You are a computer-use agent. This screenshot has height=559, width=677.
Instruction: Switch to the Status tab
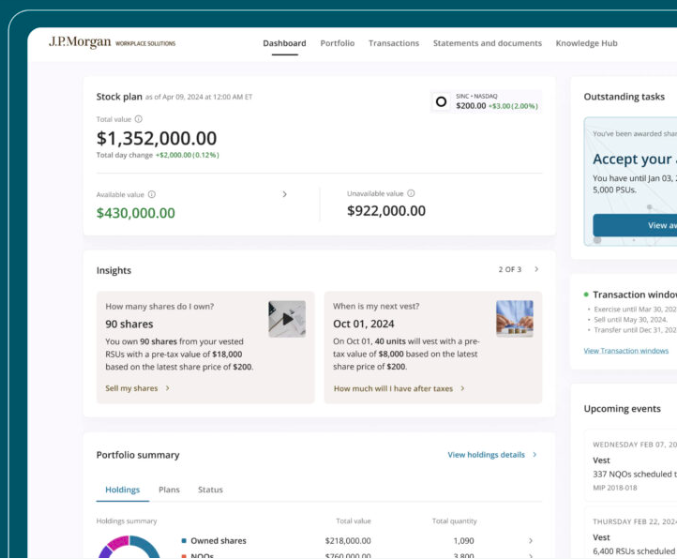[210, 490]
